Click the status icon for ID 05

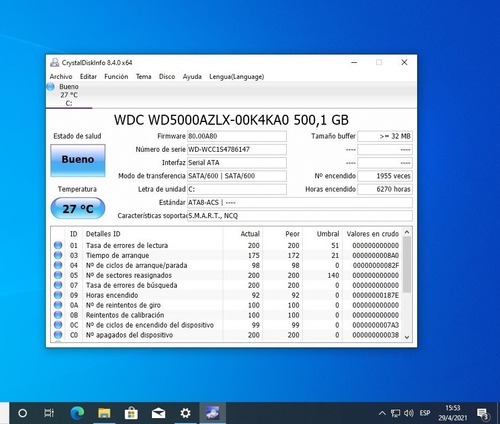point(58,275)
